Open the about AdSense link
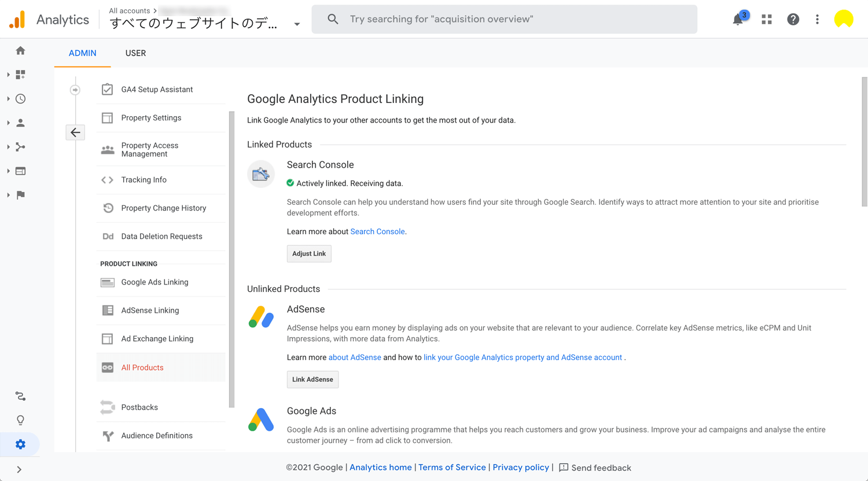 click(x=355, y=357)
